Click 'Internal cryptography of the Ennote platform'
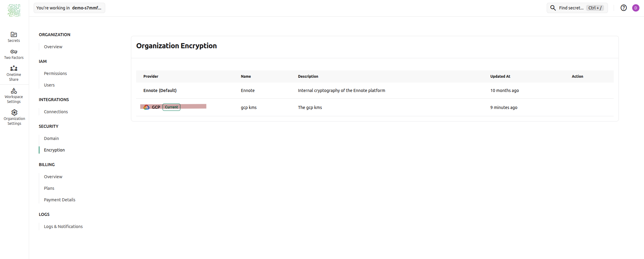The height and width of the screenshot is (259, 644). coord(341,90)
